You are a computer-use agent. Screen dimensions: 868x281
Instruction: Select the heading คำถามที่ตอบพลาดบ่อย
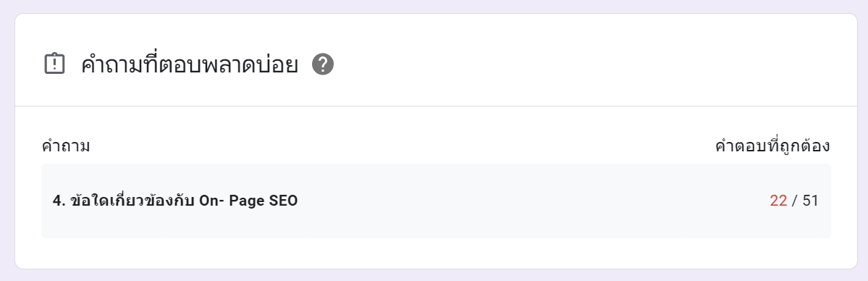tap(190, 65)
